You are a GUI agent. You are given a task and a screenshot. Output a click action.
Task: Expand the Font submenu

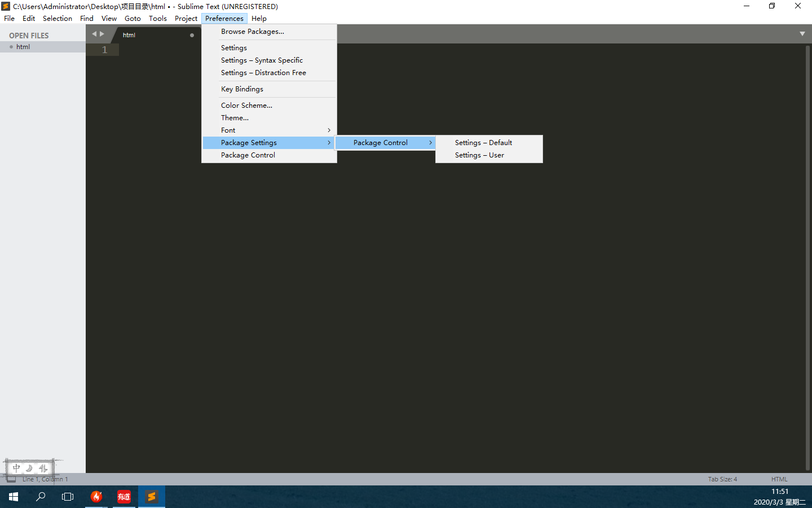click(x=269, y=130)
